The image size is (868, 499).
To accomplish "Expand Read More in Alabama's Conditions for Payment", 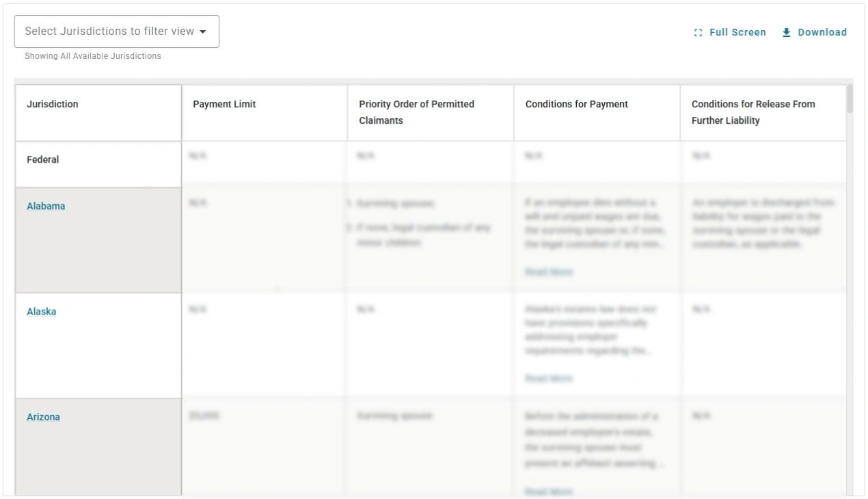I will [x=547, y=271].
